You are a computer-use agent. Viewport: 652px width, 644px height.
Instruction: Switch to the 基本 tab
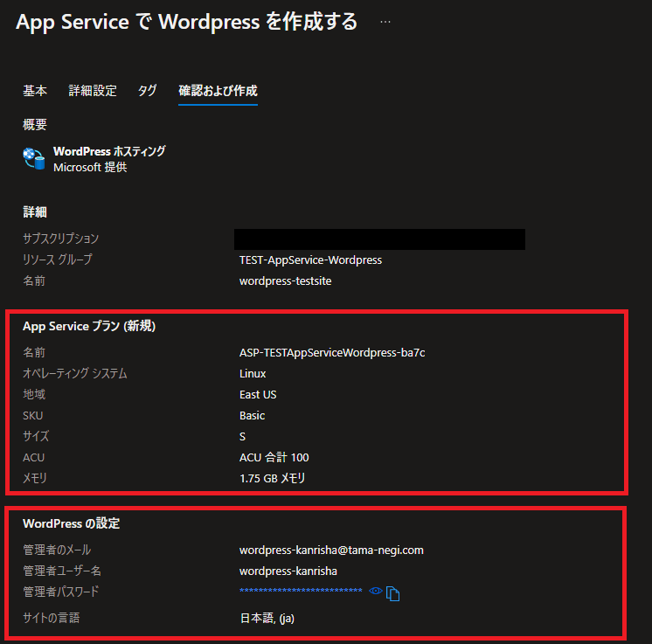pyautogui.click(x=35, y=91)
